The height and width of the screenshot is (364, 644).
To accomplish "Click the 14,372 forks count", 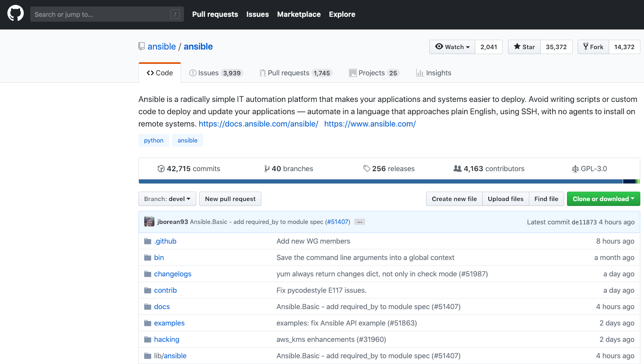I will point(624,47).
